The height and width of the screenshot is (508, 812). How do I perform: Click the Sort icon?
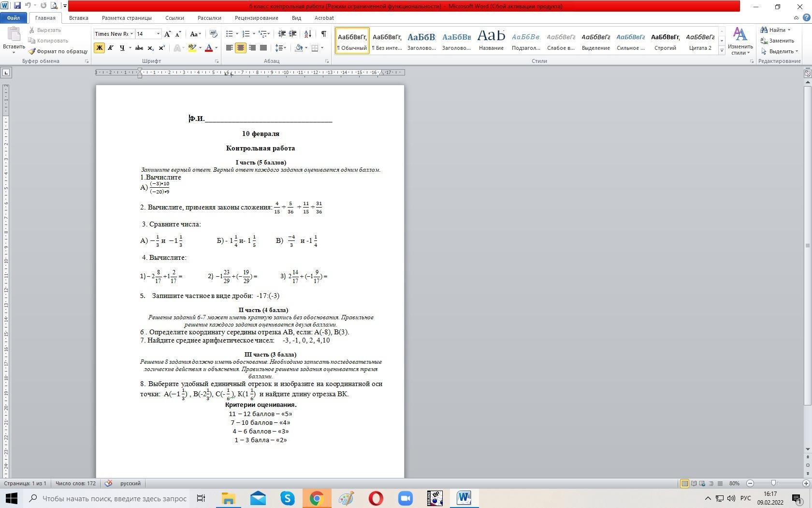(307, 34)
